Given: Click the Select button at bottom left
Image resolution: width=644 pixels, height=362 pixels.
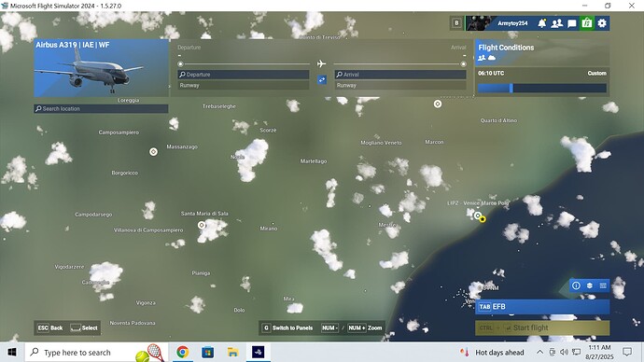Looking at the screenshot, I should tap(84, 327).
